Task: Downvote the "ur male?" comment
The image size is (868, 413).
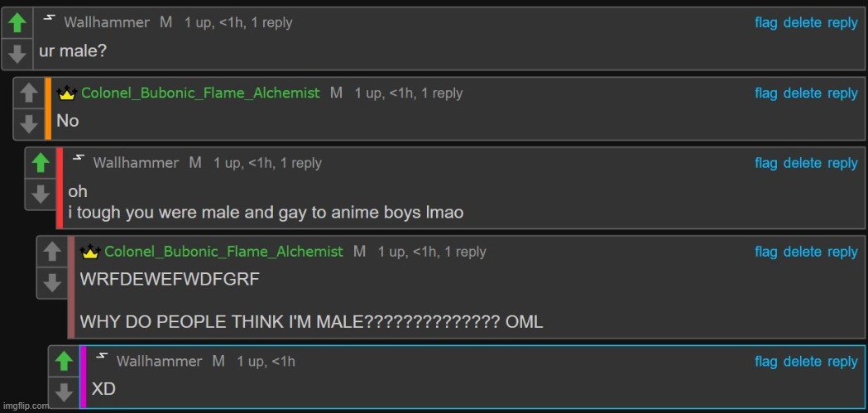Action: pyautogui.click(x=17, y=54)
